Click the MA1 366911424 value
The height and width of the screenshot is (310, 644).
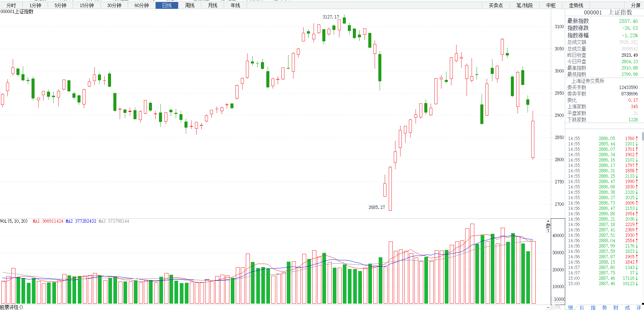click(x=48, y=221)
